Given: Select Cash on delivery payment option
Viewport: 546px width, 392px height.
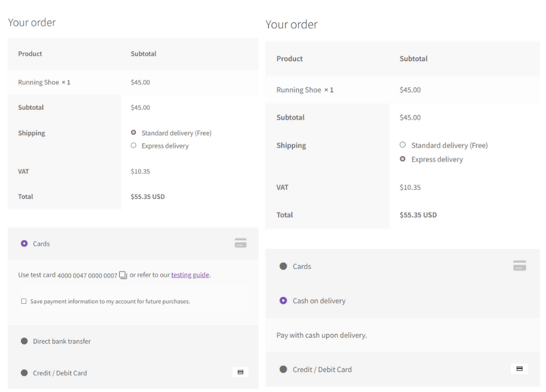Looking at the screenshot, I should 282,300.
